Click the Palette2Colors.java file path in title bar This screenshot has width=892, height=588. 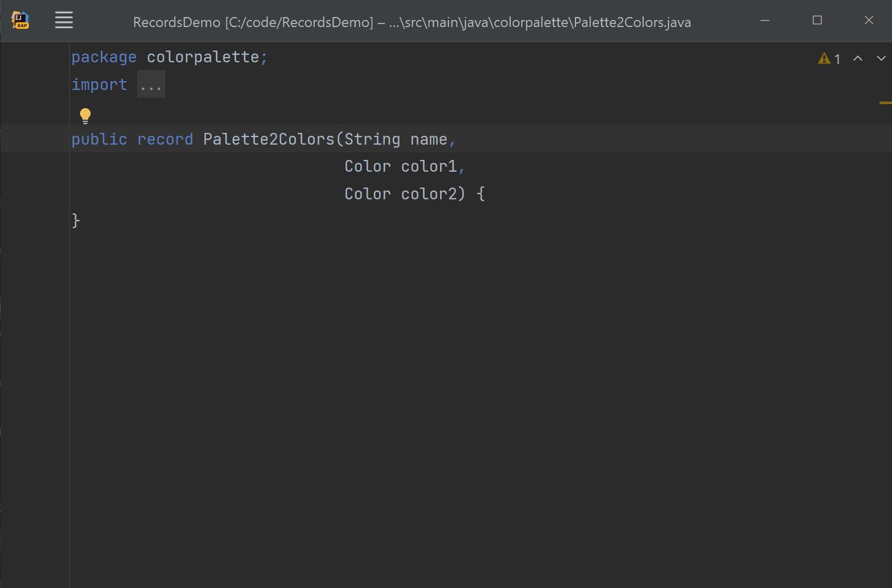630,22
